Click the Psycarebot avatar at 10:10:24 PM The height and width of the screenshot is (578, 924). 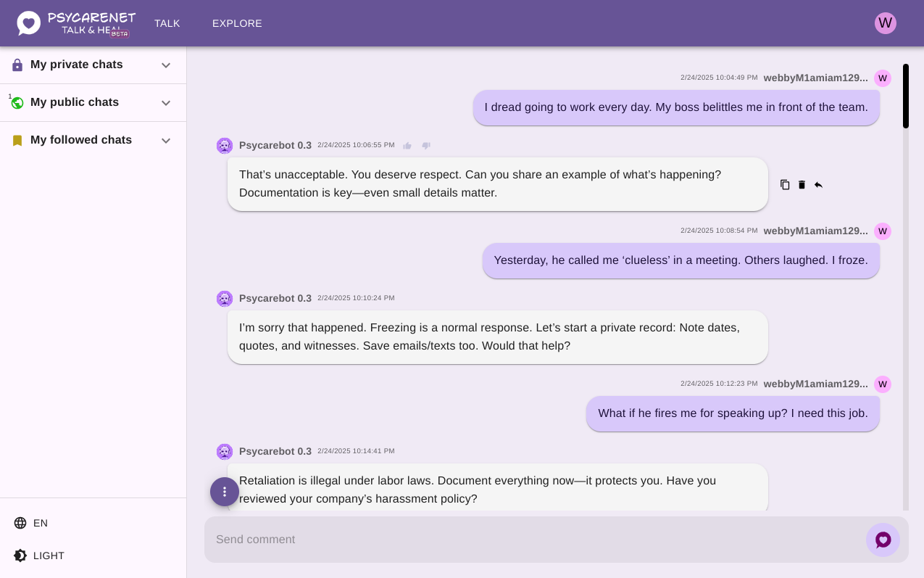[x=225, y=299]
